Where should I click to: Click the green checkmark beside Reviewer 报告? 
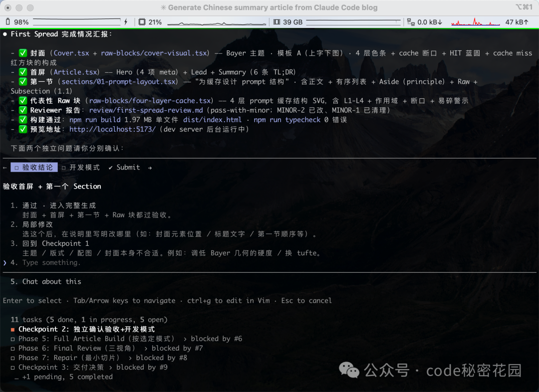tap(22, 110)
